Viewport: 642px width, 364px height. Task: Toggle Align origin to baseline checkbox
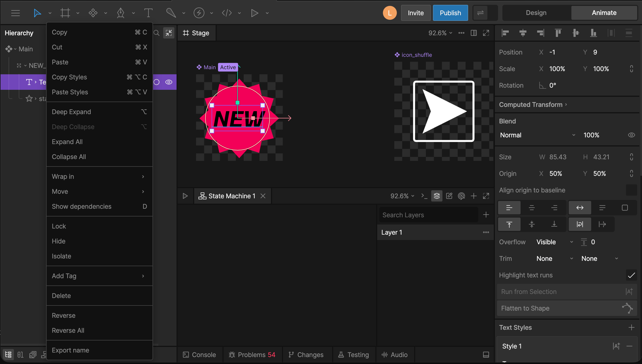point(631,190)
